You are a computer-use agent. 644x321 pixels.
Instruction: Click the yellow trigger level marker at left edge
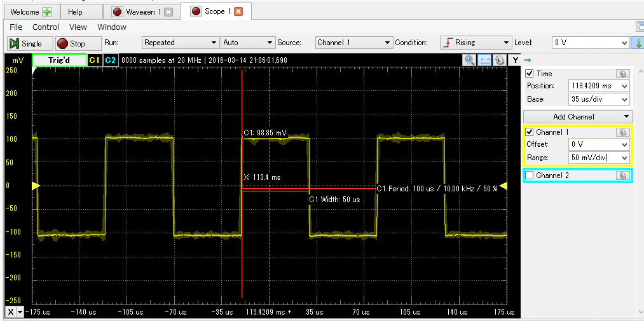coord(36,186)
